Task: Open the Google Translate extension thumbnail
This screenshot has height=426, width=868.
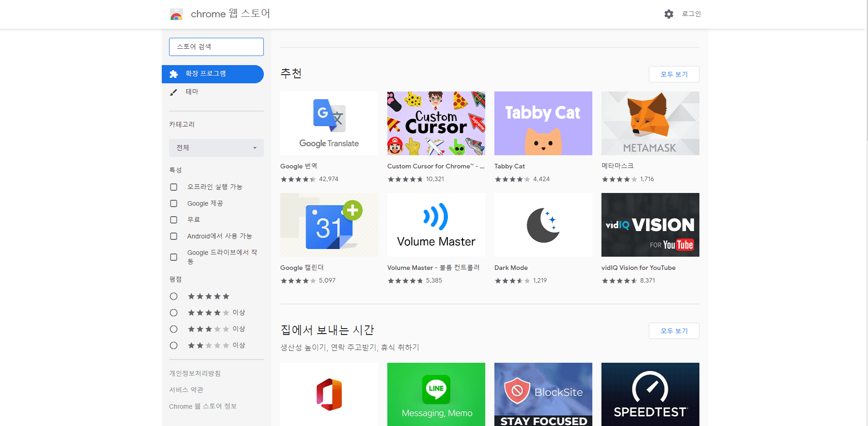Action: coord(329,123)
